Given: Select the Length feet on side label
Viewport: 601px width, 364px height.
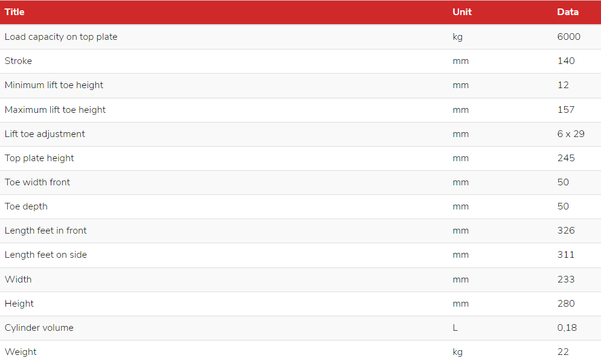Looking at the screenshot, I should point(46,255).
